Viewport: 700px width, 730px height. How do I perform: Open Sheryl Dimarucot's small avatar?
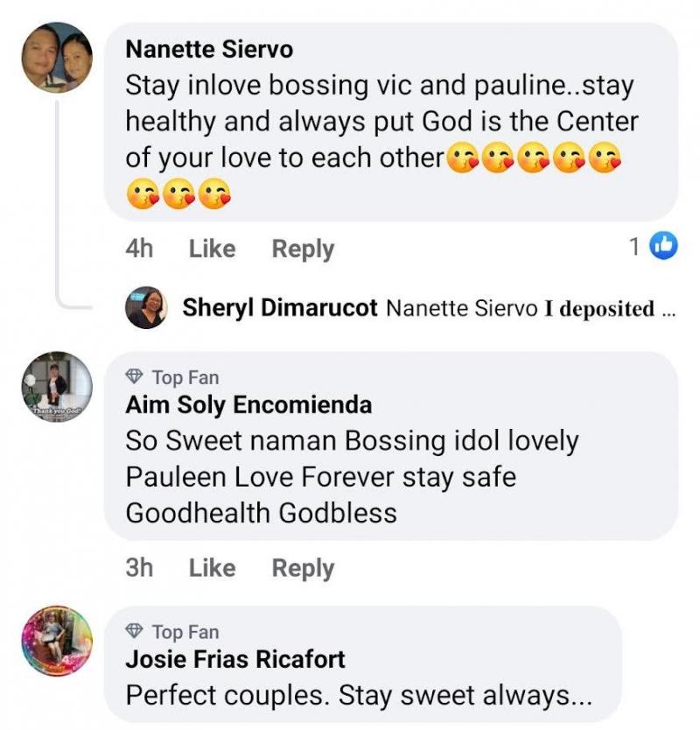[x=147, y=308]
